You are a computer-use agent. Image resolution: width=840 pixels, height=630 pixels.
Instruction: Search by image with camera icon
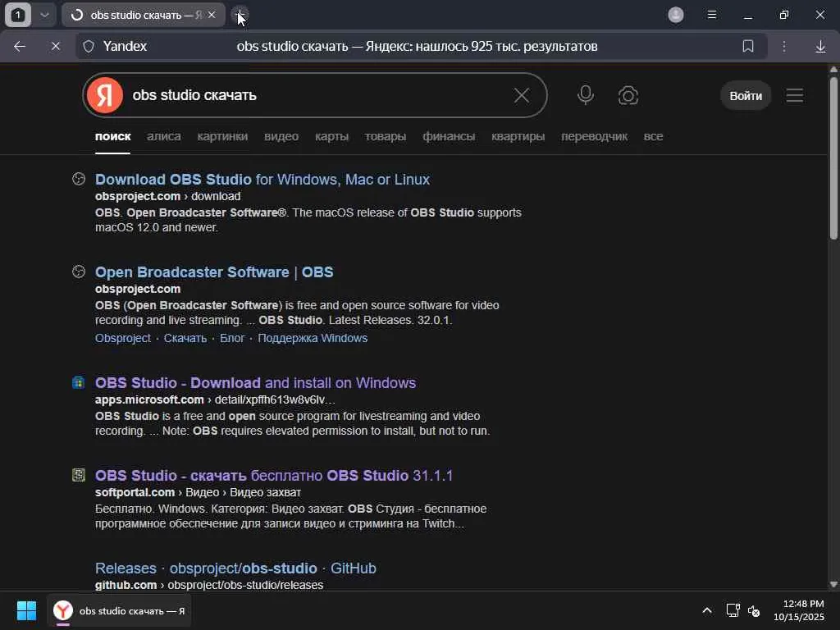[x=628, y=96]
